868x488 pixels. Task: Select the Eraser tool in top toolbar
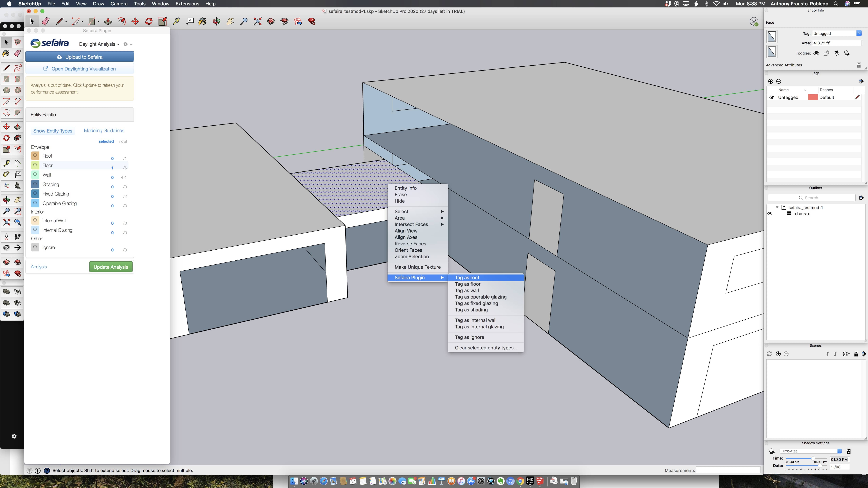(x=45, y=22)
